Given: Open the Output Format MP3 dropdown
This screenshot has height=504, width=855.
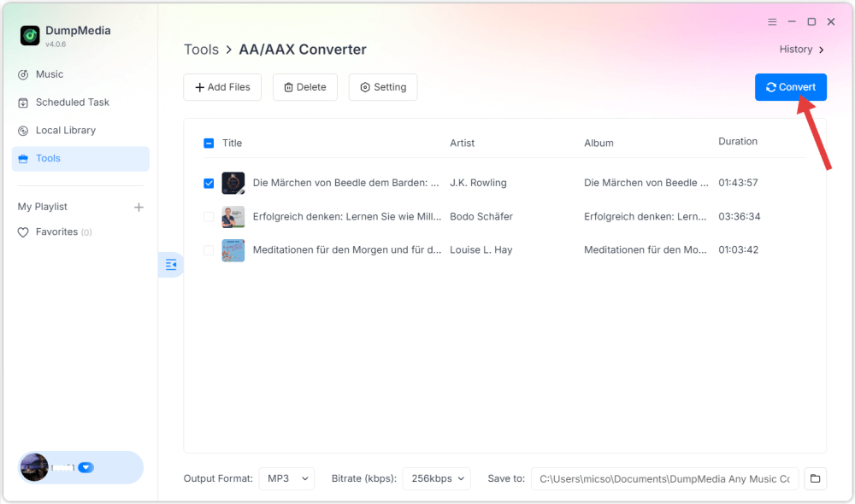Looking at the screenshot, I should pos(286,478).
